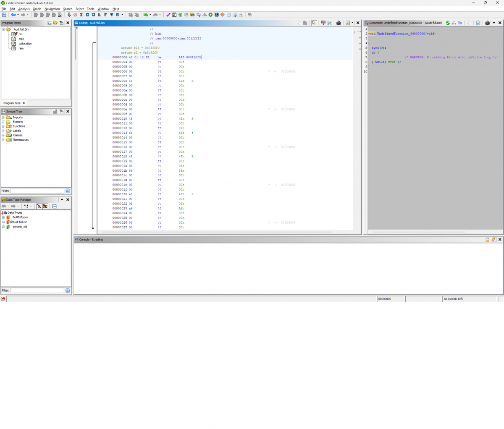The width and height of the screenshot is (504, 429).
Task: Expand the Namespaces node in Symbol Tree
Action: [3, 140]
